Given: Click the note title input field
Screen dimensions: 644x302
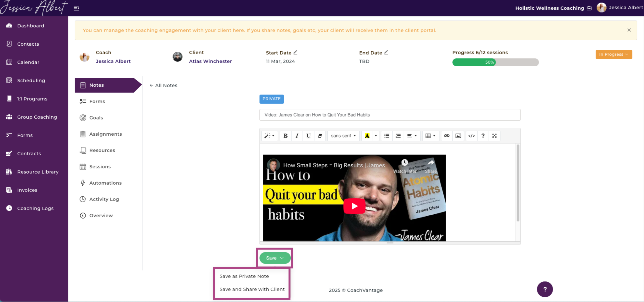Looking at the screenshot, I should click(390, 115).
